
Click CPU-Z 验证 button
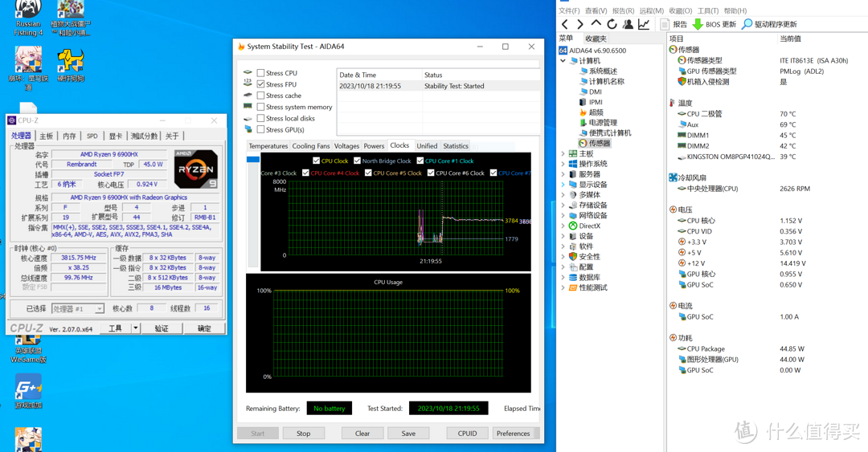pyautogui.click(x=162, y=328)
